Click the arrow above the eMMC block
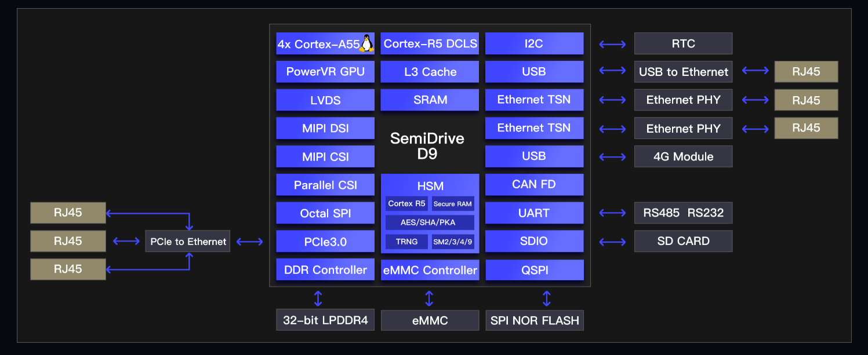This screenshot has height=355, width=868. click(x=429, y=299)
